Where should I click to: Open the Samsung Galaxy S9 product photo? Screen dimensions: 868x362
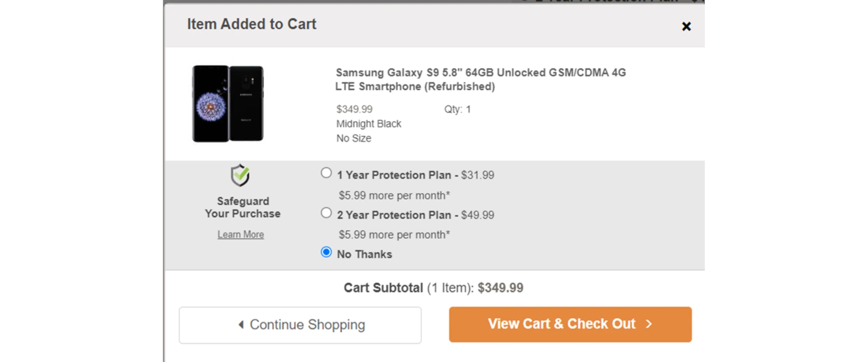(228, 103)
